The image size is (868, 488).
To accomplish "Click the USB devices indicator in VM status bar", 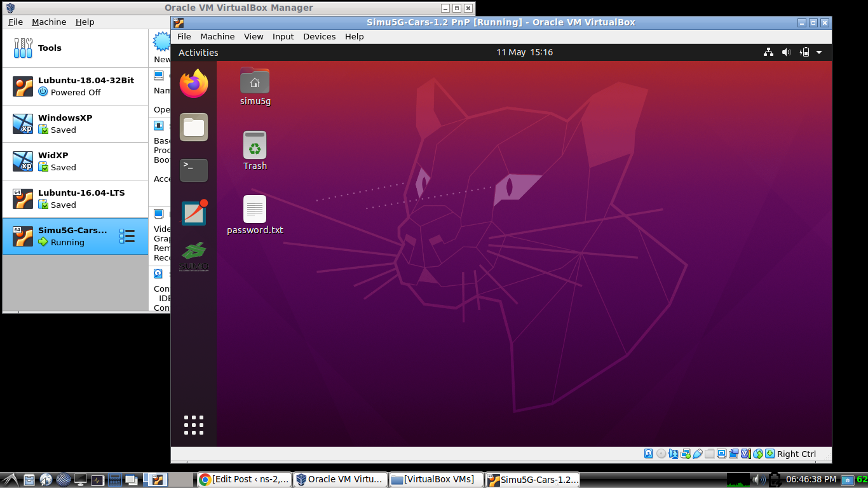I will pos(697,454).
